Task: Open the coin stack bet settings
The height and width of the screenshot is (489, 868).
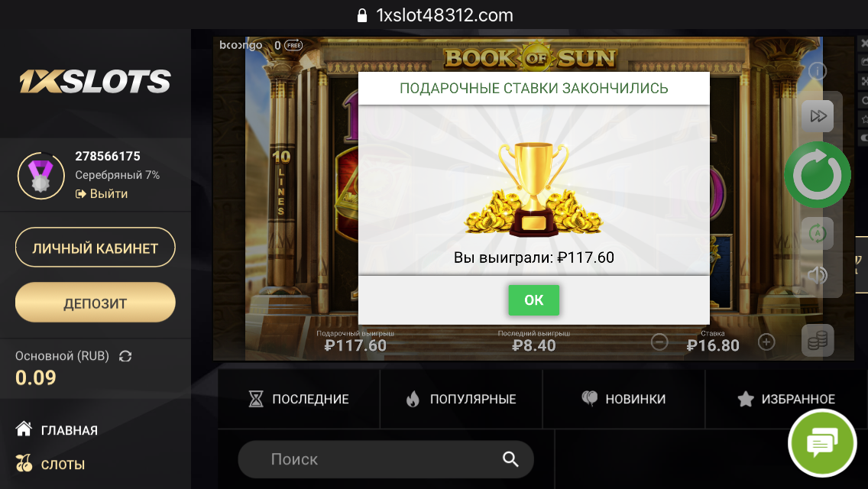Action: (818, 340)
